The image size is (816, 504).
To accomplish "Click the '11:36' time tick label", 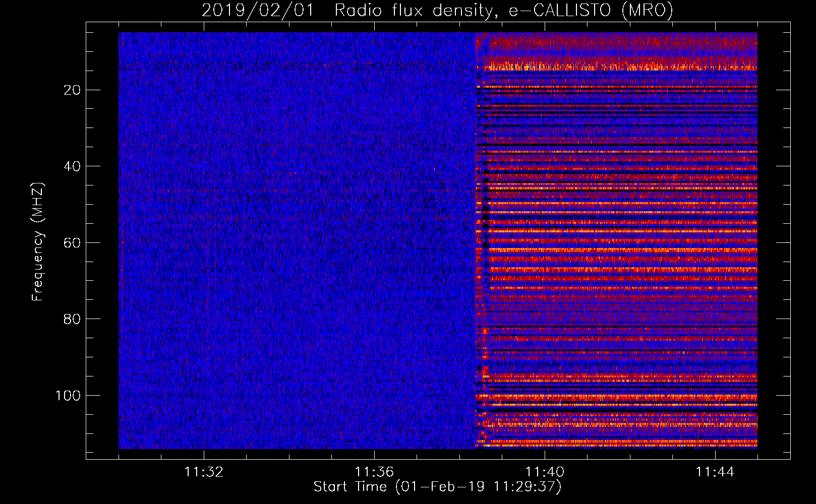I will tap(374, 472).
